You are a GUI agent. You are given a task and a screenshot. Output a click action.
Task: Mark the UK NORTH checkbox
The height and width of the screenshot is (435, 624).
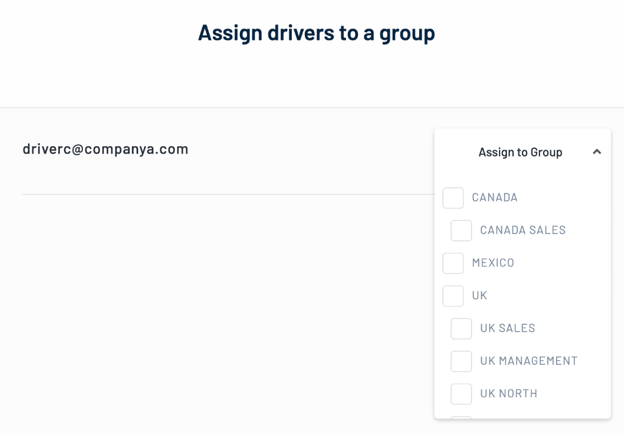461,394
